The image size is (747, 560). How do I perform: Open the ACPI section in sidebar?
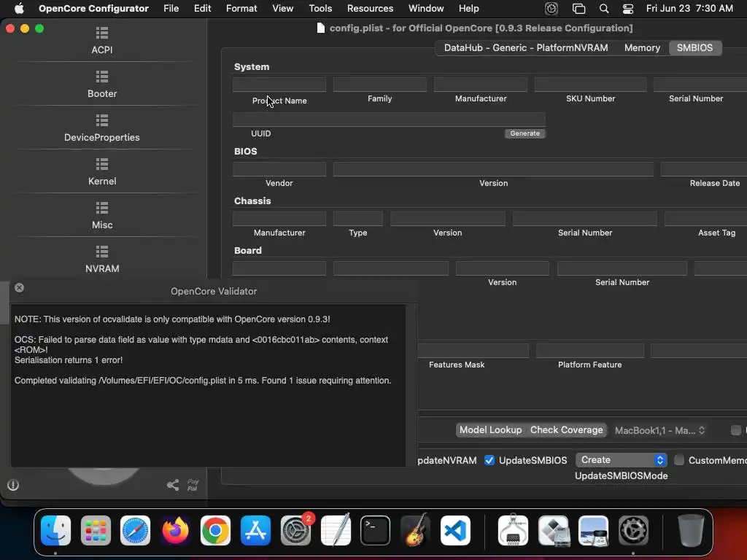(102, 41)
